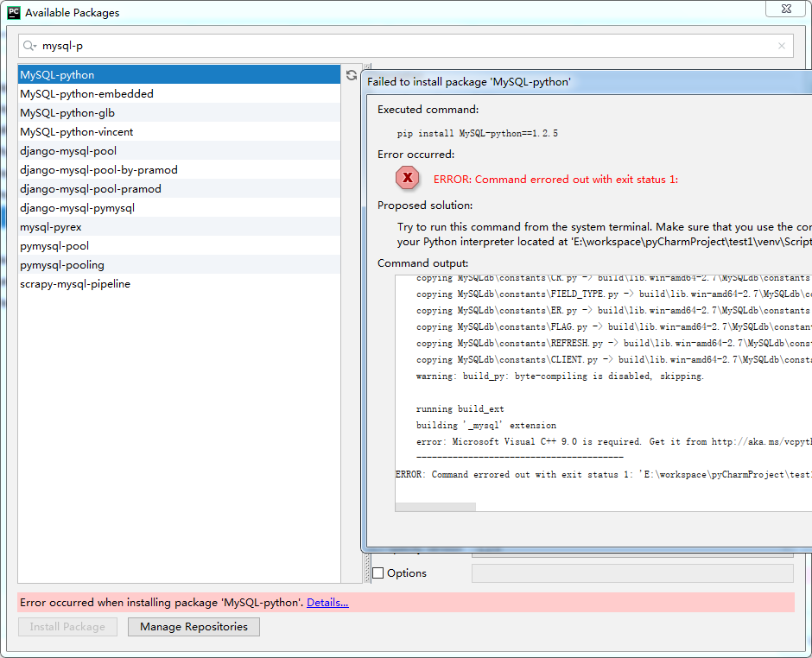The height and width of the screenshot is (658, 812).
Task: Click the FLAG.py copying output line
Action: tap(613, 326)
